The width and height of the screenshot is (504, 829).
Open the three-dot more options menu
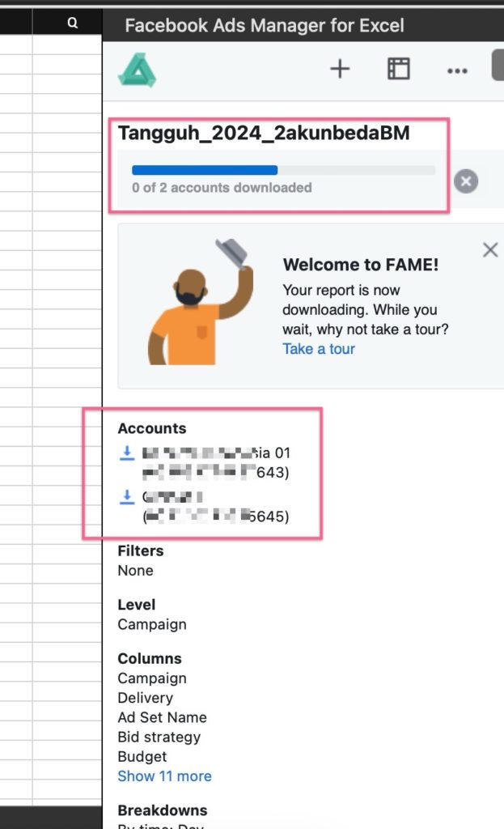tap(457, 70)
